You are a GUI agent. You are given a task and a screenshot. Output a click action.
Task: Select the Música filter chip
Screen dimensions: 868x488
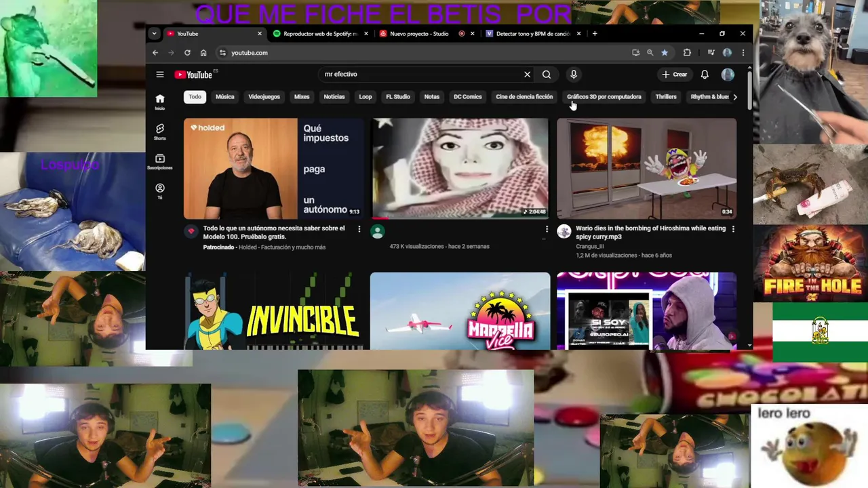point(225,97)
